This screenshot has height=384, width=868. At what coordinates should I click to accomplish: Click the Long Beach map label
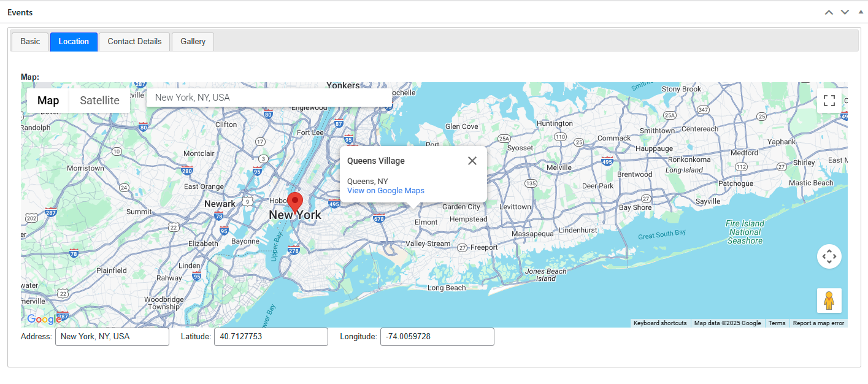447,288
